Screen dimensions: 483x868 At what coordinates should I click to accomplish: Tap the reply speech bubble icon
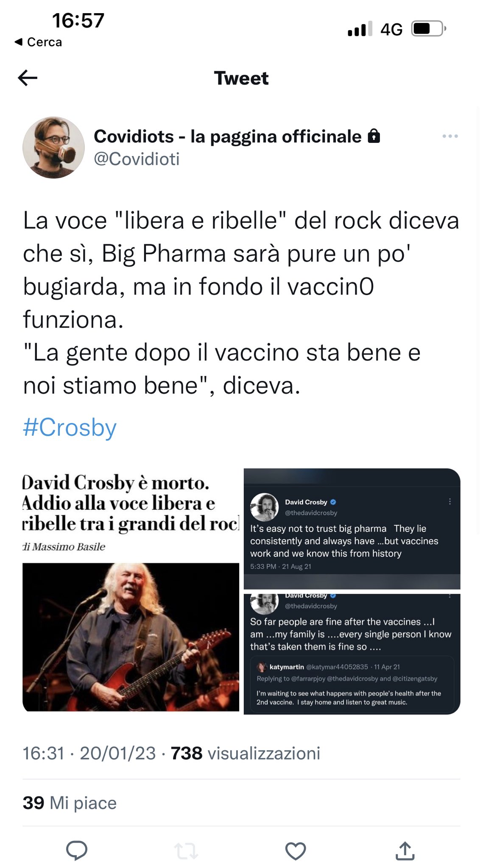point(77,850)
